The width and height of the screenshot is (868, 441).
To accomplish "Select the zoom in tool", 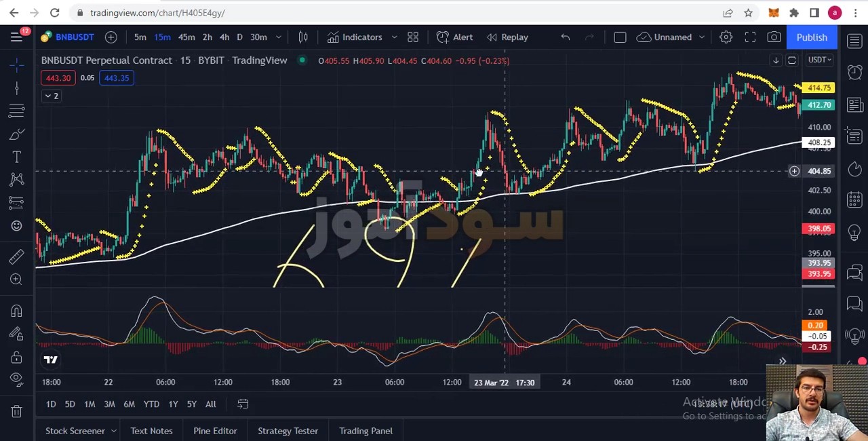I will [17, 279].
